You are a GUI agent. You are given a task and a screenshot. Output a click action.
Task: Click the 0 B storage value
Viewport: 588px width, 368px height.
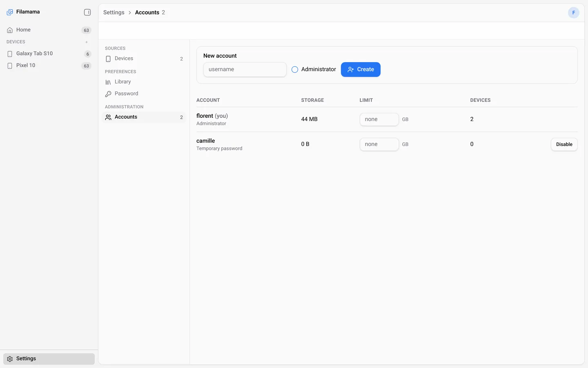(x=305, y=144)
